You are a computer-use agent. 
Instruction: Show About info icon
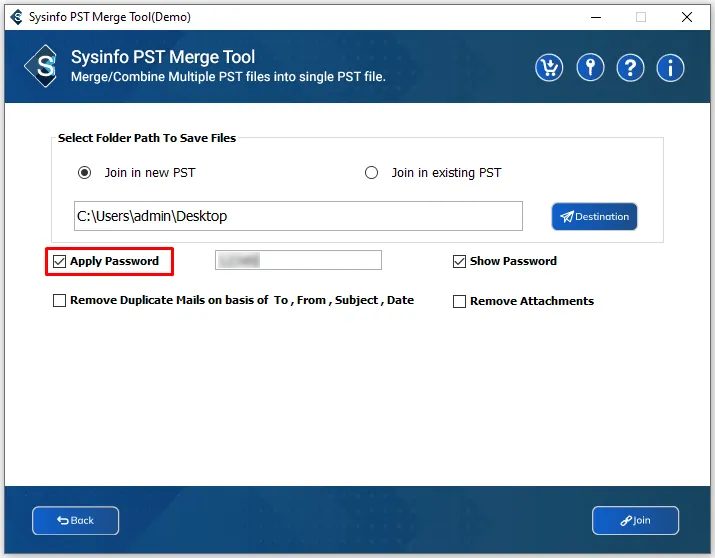click(x=670, y=68)
